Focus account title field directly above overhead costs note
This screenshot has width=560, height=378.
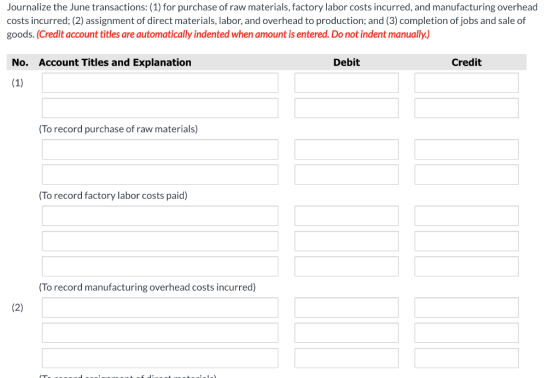[x=160, y=267]
